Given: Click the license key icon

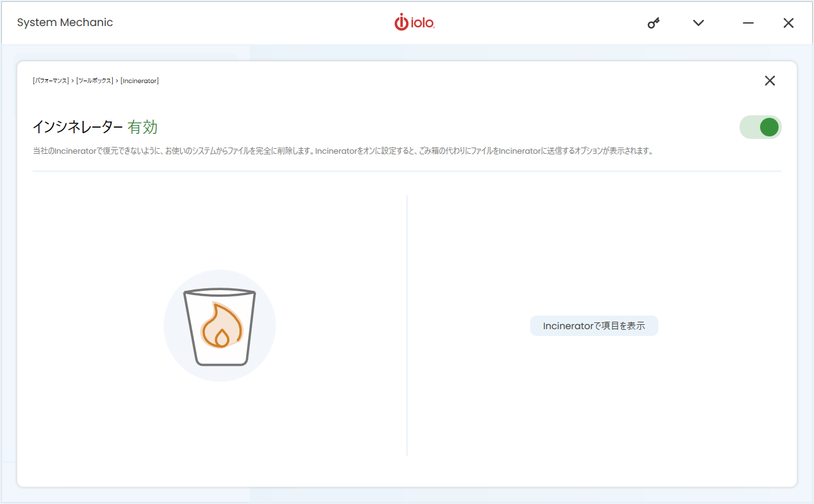Looking at the screenshot, I should tap(653, 23).
